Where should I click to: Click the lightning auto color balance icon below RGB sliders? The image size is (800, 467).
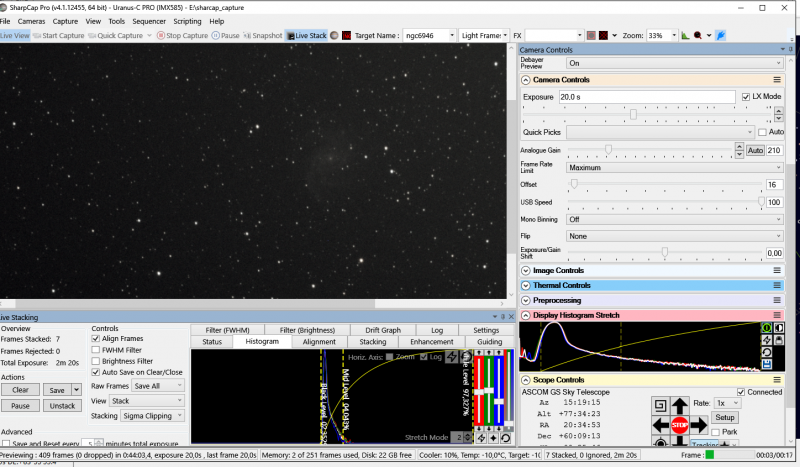[x=481, y=438]
